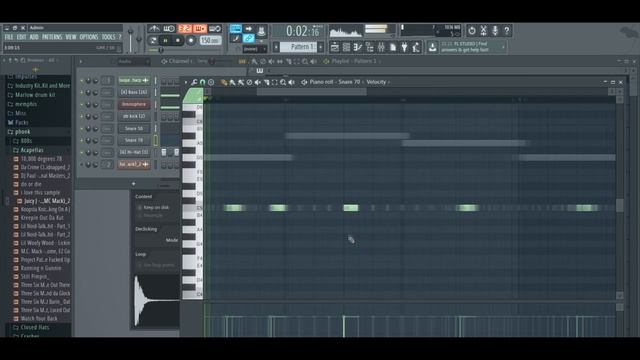
Task: Pause playback with the transport button
Action: (x=165, y=40)
